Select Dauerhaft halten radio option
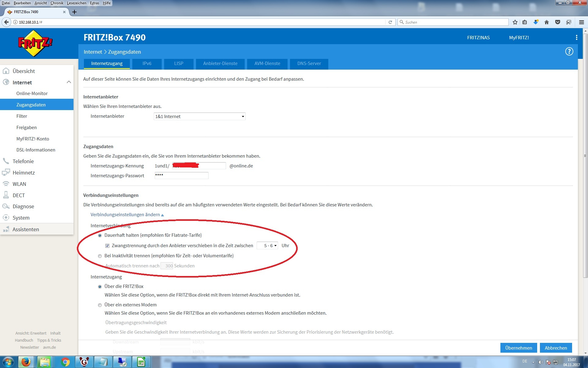Image resolution: width=588 pixels, height=368 pixels. pyautogui.click(x=100, y=236)
